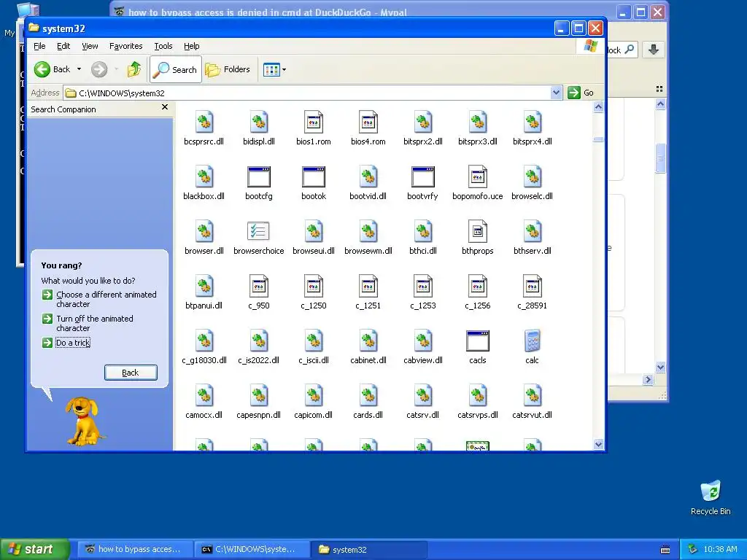Select the bopomofo.uce file icon
The image size is (747, 560).
point(477,176)
